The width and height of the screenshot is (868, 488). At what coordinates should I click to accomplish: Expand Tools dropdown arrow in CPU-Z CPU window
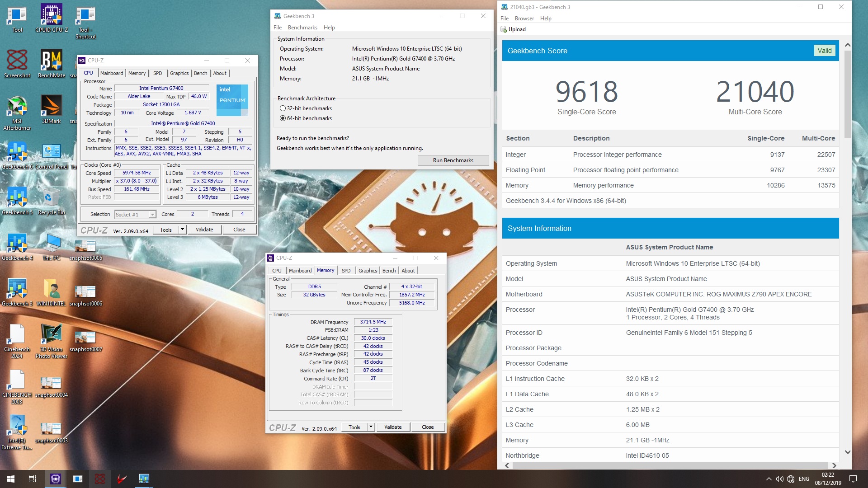pos(182,230)
